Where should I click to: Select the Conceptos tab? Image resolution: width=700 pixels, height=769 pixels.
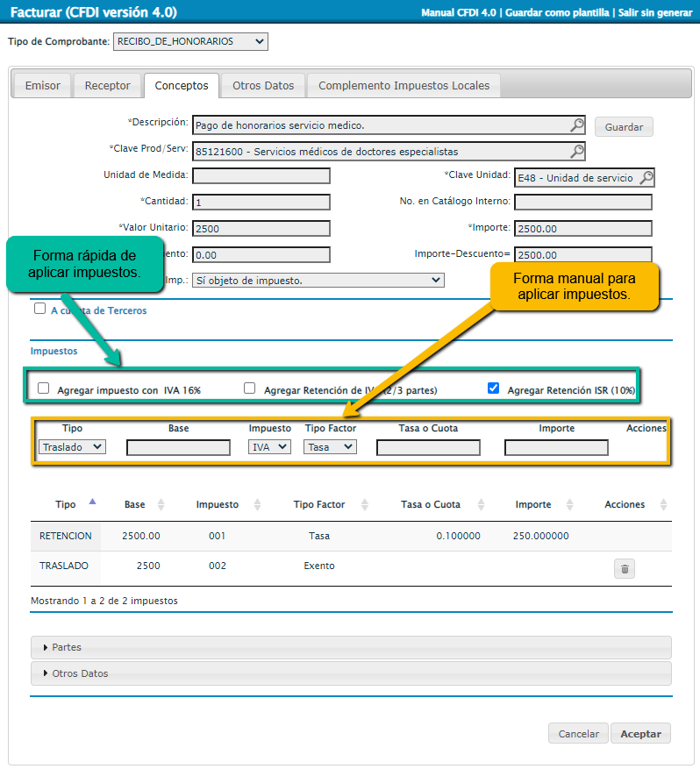tap(182, 85)
